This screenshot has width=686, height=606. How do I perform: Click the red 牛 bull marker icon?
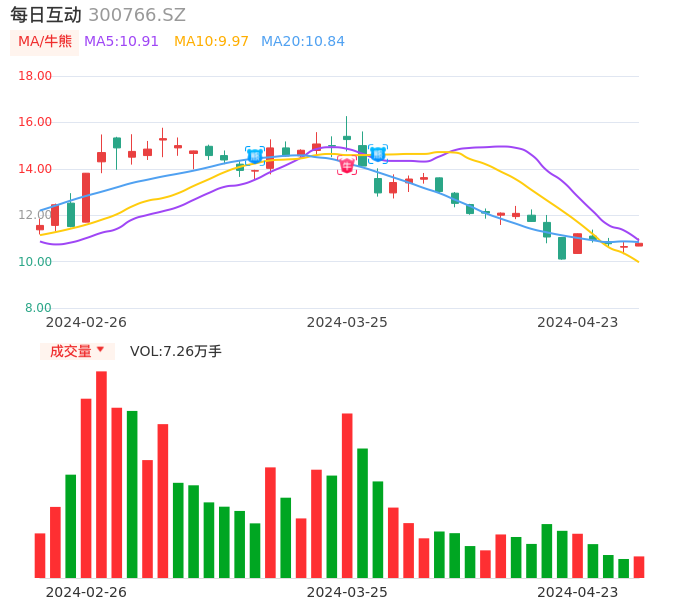point(346,166)
